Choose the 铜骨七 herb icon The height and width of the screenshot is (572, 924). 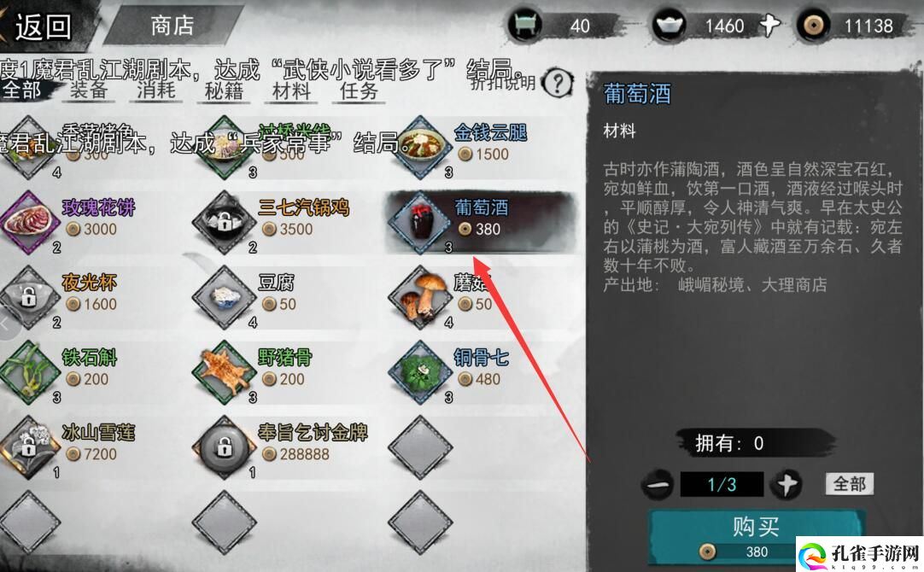419,372
